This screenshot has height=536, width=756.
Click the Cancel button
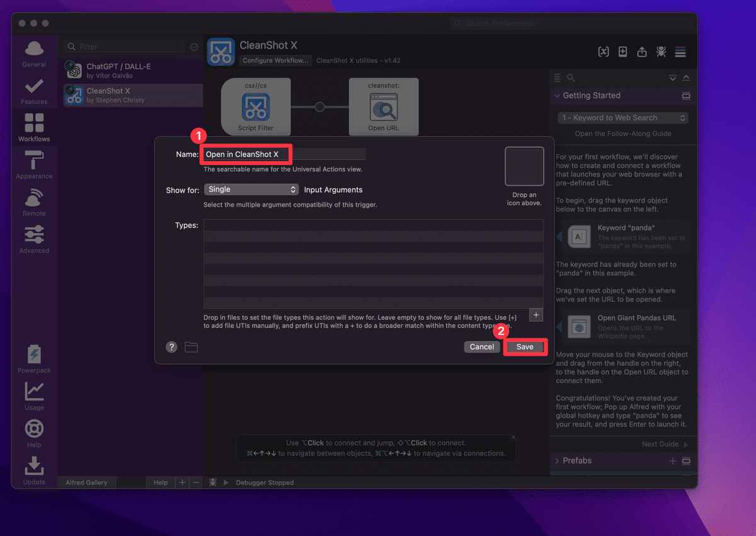(x=482, y=347)
